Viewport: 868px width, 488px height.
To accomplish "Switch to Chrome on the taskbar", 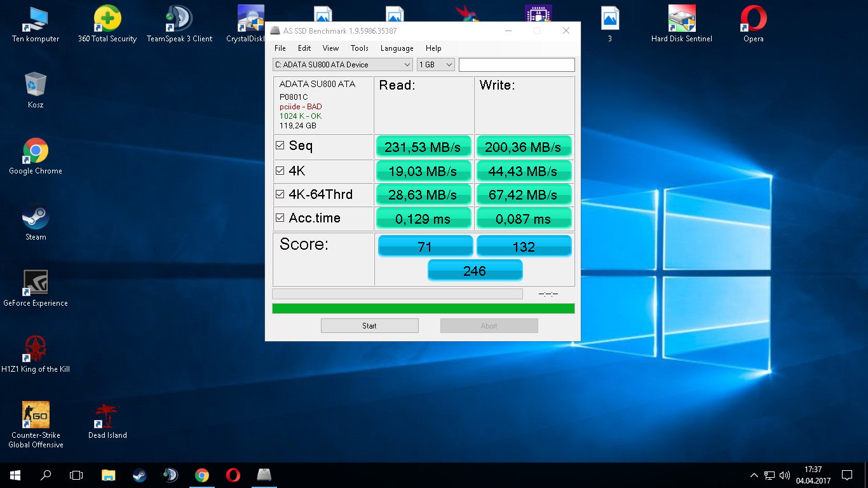I will pos(202,475).
